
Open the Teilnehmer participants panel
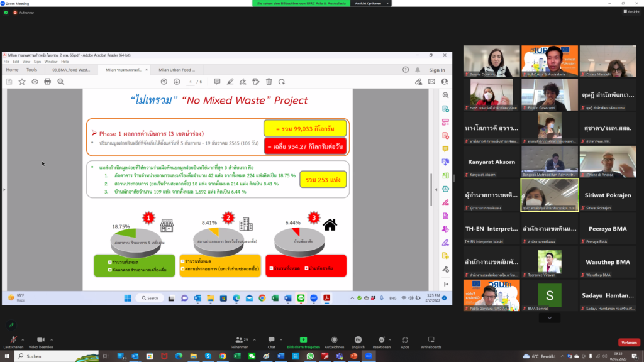[239, 342]
